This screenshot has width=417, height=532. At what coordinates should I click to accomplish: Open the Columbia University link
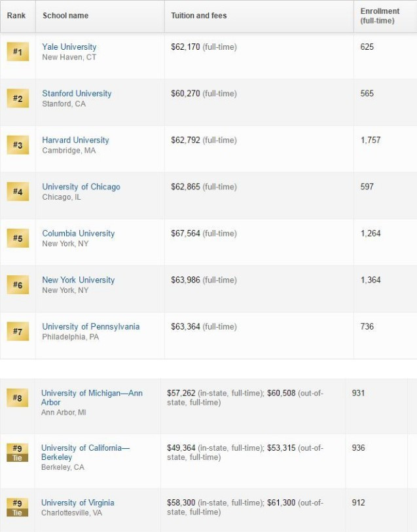(x=79, y=233)
